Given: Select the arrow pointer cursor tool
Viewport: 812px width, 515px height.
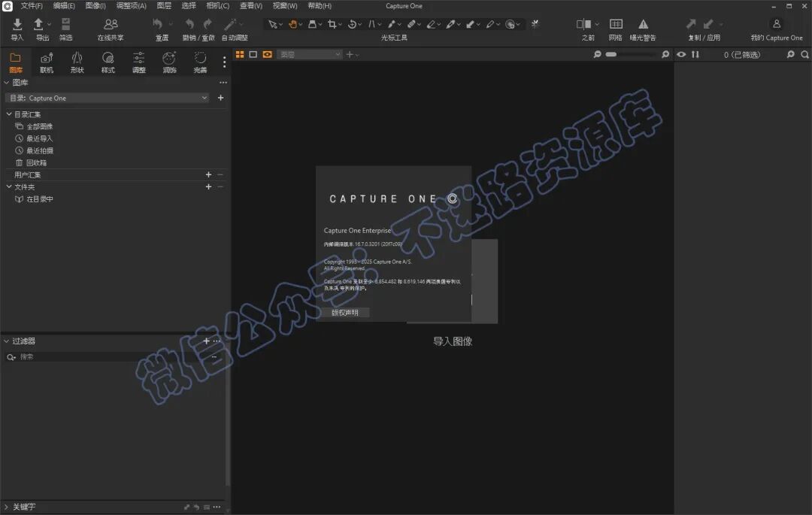Looking at the screenshot, I should click(272, 24).
